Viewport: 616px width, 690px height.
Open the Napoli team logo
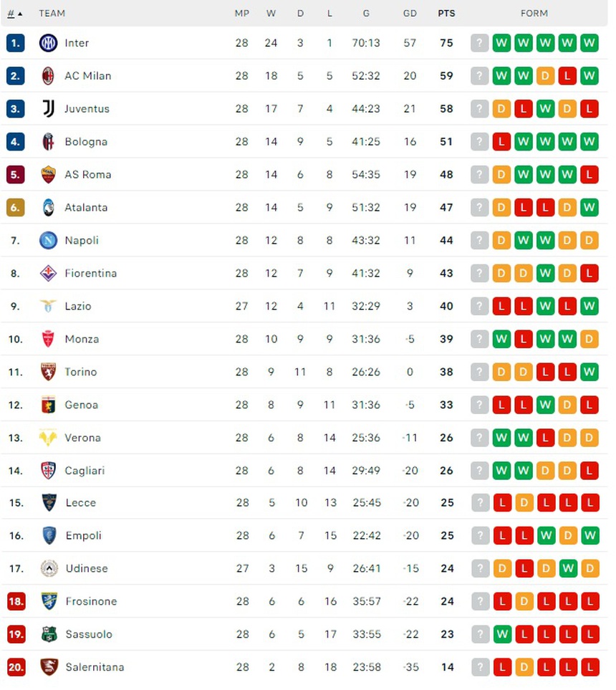tap(48, 240)
